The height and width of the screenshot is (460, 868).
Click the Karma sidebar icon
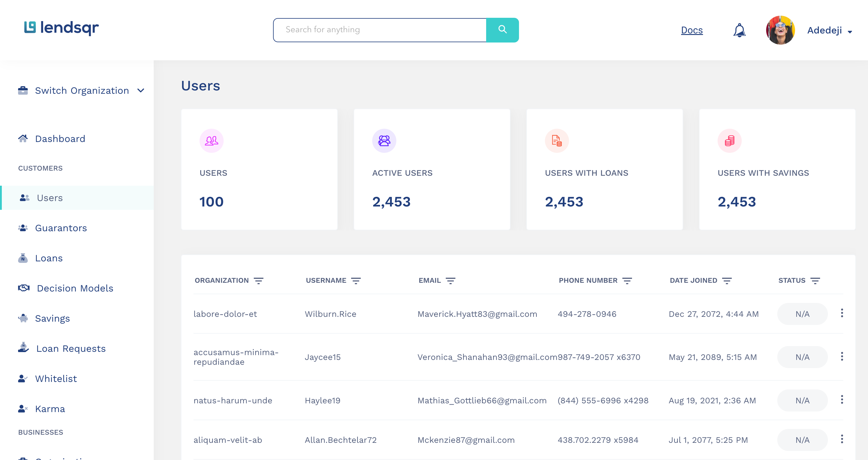coord(23,408)
